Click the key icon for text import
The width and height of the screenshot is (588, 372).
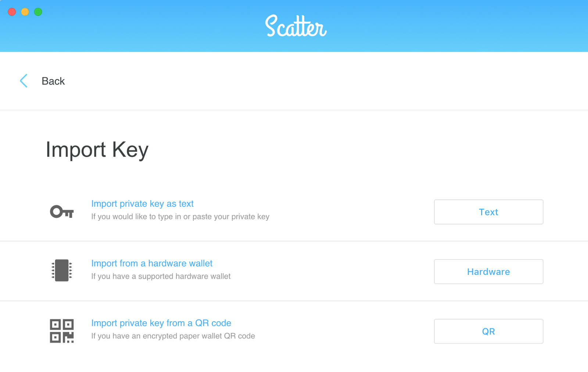[62, 212]
